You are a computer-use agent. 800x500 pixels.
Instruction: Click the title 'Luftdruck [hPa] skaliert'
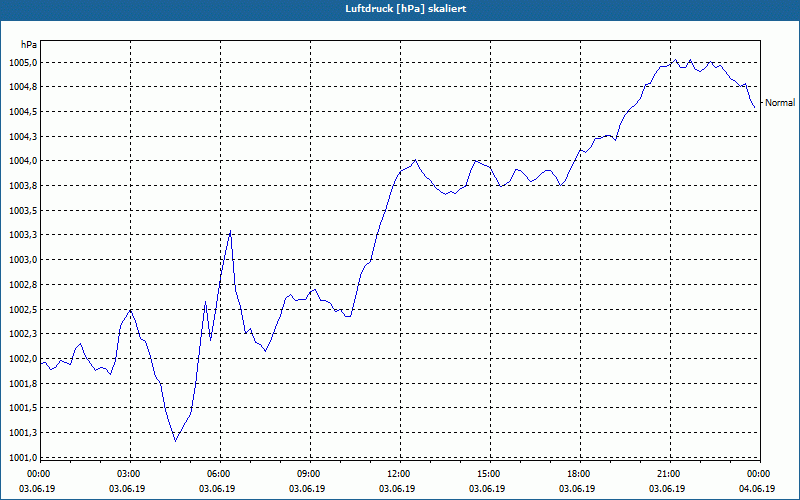tap(406, 9)
